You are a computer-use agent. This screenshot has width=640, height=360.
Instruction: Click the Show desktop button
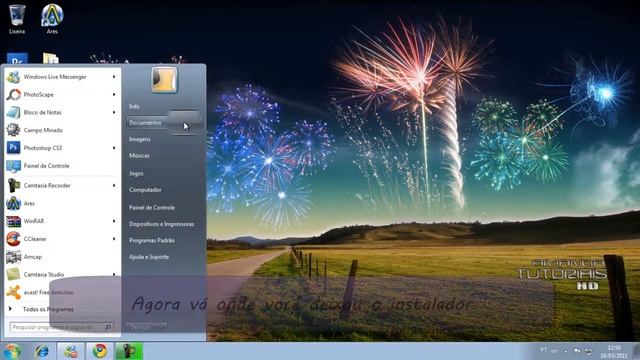click(636, 351)
